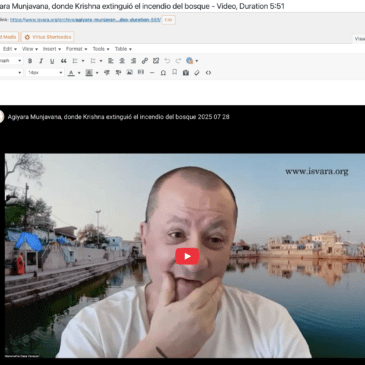The image size is (365, 365).
Task: Insert horizontal line
Action: [152, 73]
